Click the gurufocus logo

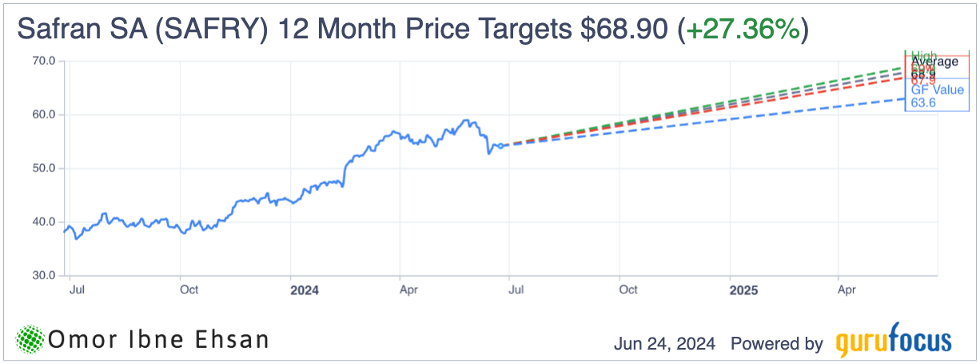894,342
